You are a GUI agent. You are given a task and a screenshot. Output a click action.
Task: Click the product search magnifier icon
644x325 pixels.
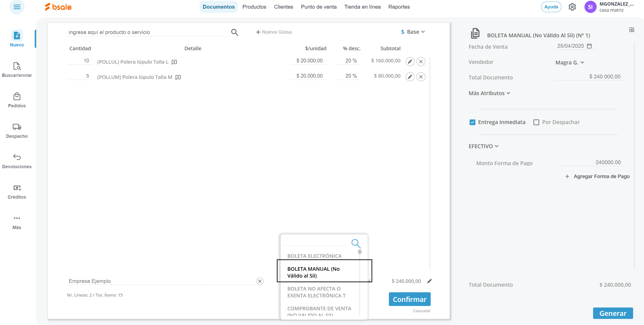click(235, 32)
